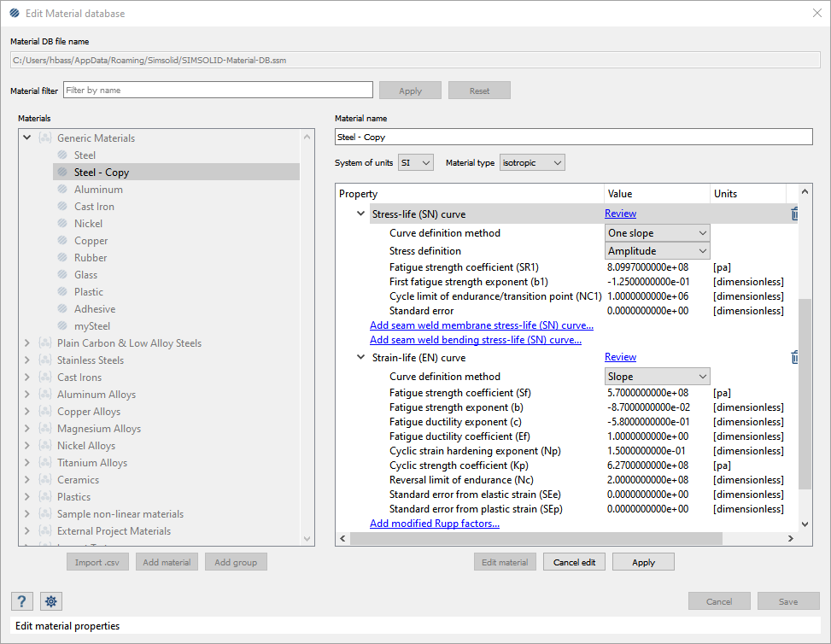Click the Apply button below property table
The height and width of the screenshot is (644, 831).
tap(643, 562)
